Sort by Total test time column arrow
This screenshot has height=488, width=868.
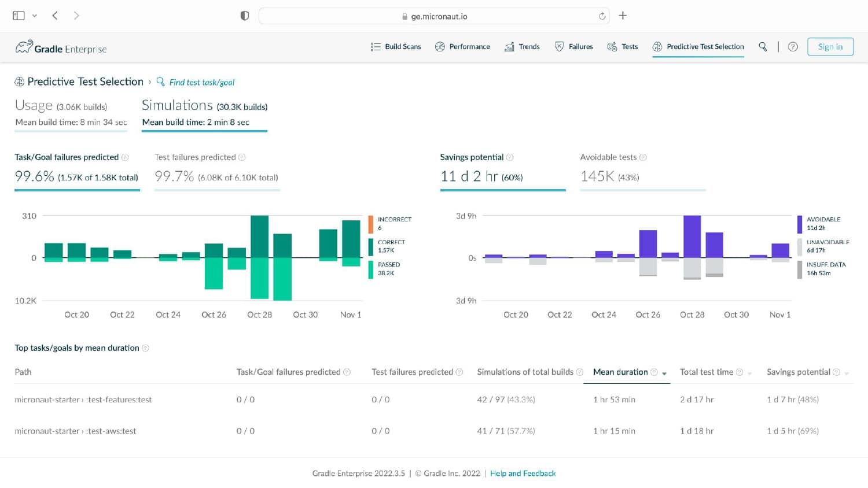(x=750, y=374)
